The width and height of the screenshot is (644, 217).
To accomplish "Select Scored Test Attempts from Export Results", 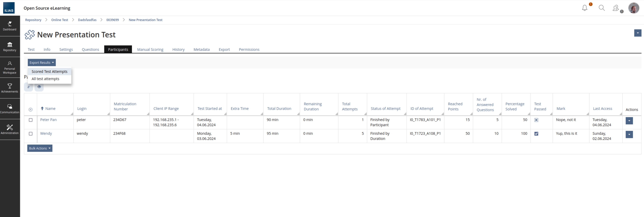I will click(x=49, y=71).
